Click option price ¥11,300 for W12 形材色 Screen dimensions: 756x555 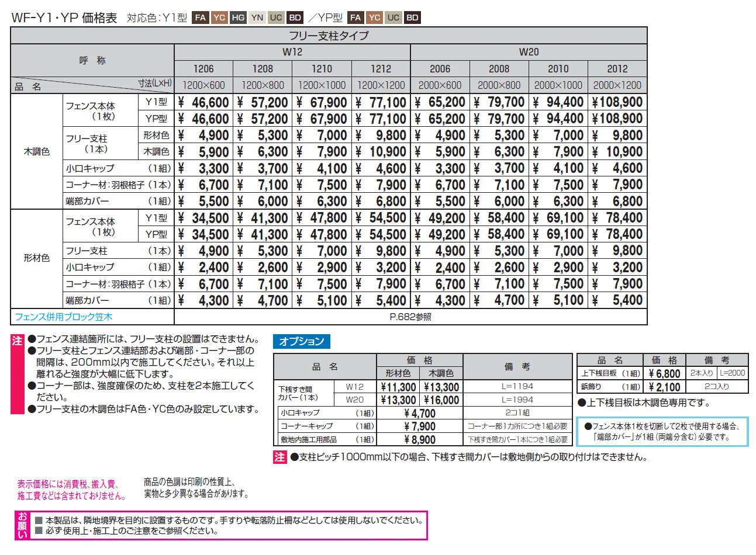[398, 387]
